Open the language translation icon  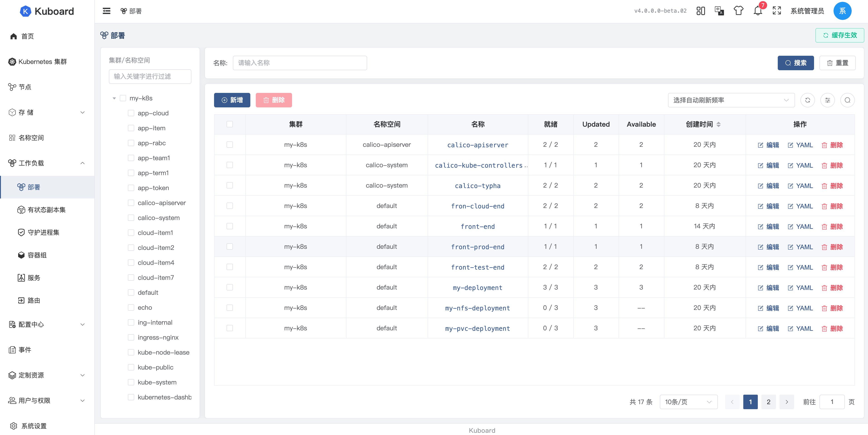tap(719, 11)
